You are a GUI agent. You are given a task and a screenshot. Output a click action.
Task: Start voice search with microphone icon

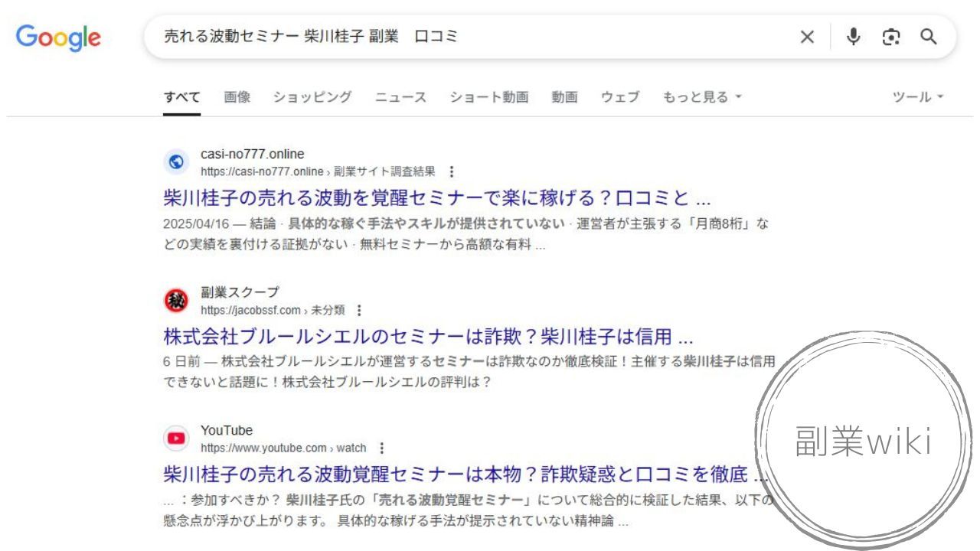[x=854, y=37]
